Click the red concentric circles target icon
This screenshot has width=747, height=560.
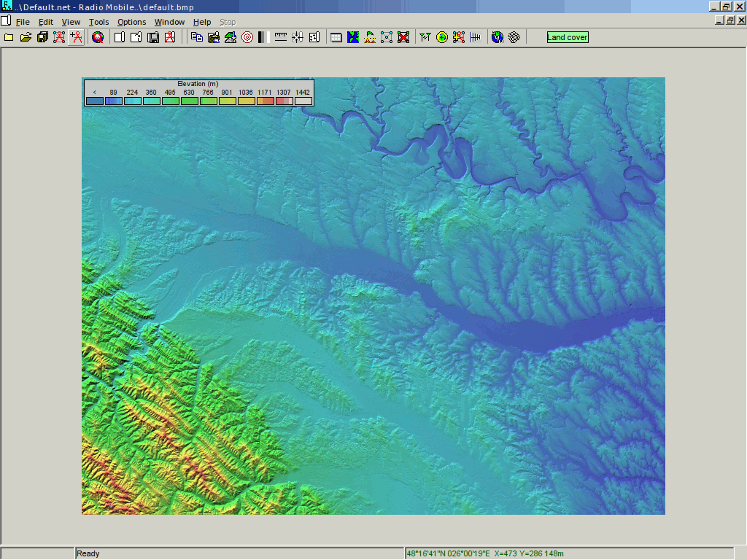point(247,37)
